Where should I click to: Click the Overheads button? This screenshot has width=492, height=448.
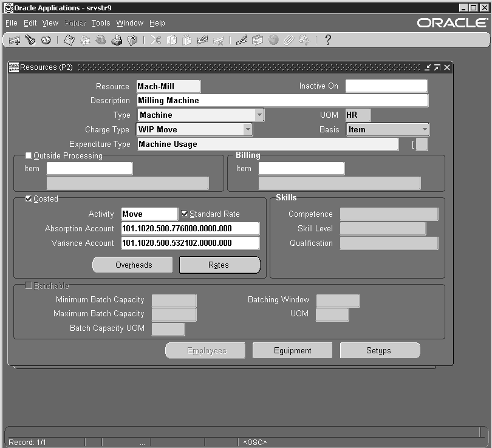coord(132,265)
